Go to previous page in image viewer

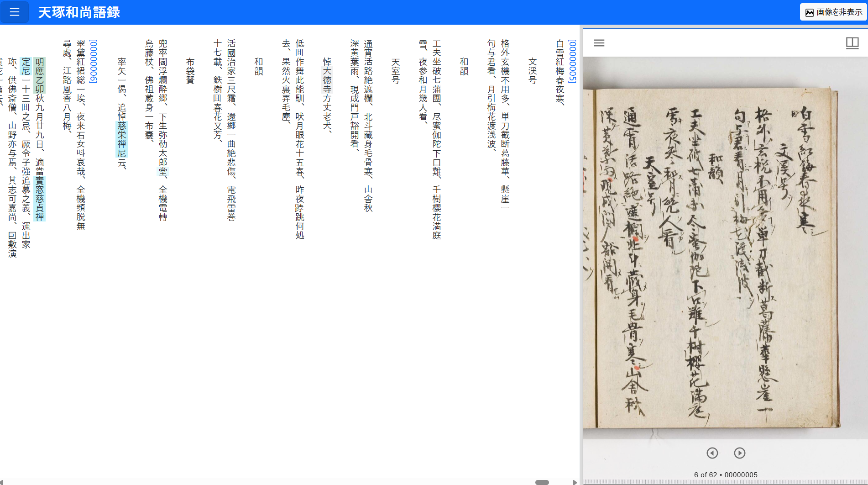coord(712,453)
